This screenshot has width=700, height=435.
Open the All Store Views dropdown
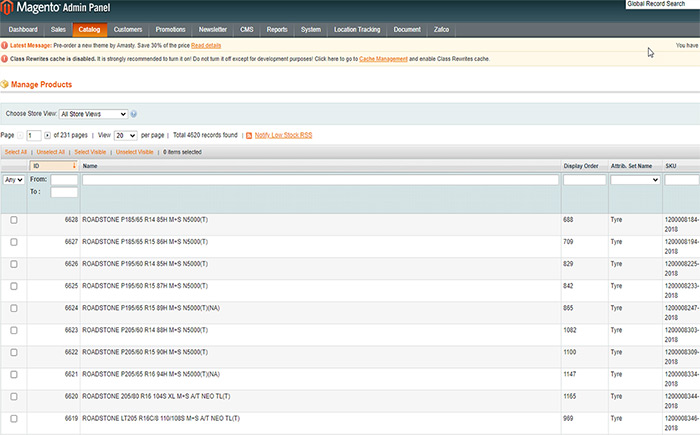93,114
